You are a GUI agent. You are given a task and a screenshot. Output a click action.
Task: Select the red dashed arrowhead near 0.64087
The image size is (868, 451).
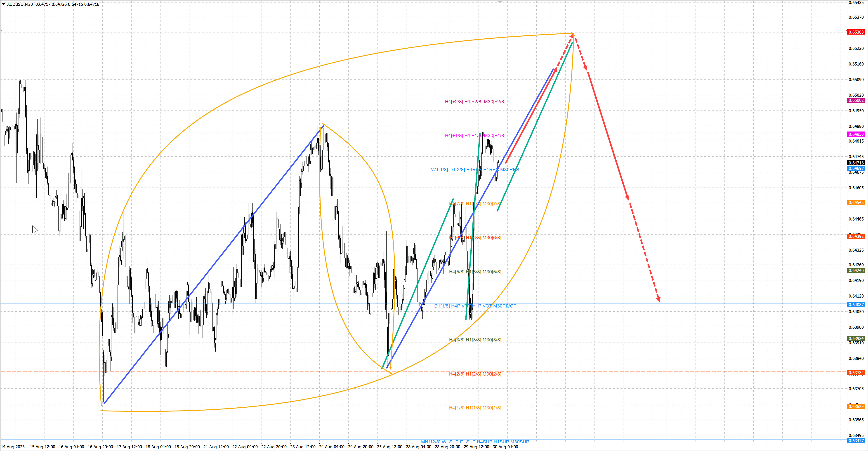pyautogui.click(x=658, y=299)
